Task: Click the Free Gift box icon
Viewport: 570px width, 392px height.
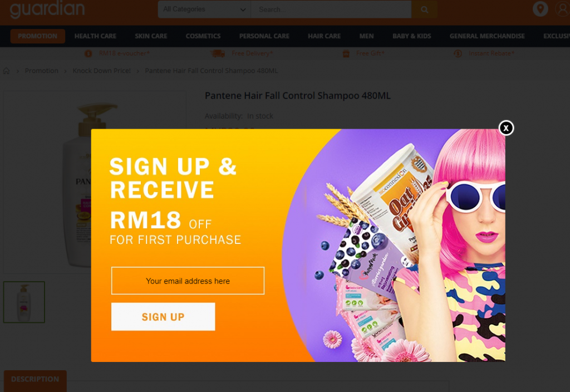Action: click(x=346, y=53)
